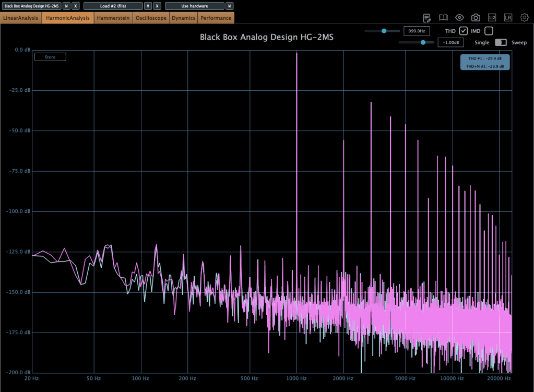
Task: Toggle the Single/Sweep switch
Action: (x=501, y=42)
